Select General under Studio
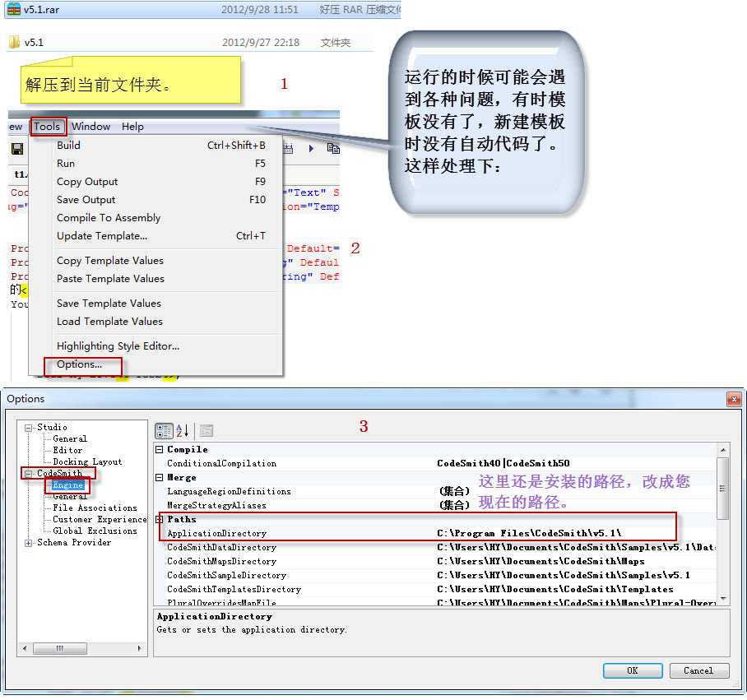This screenshot has height=700, width=747. (70, 438)
